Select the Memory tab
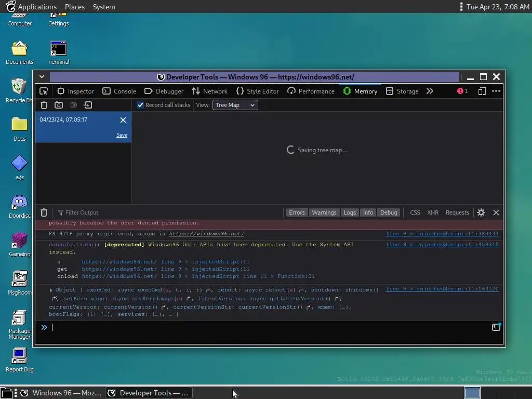The width and height of the screenshot is (532, 399). point(360,91)
